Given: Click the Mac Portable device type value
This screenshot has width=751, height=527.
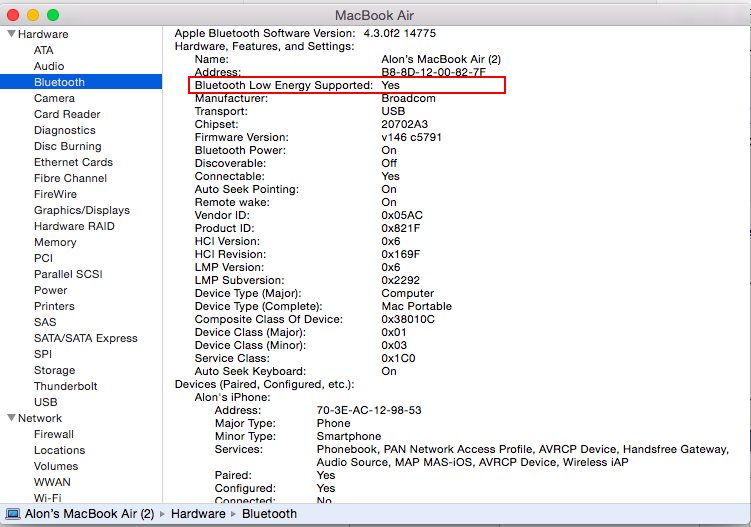Looking at the screenshot, I should pyautogui.click(x=417, y=306).
